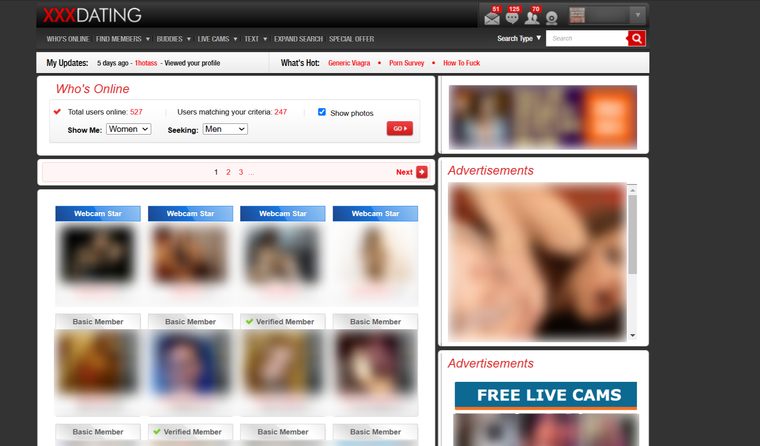Open the Porn Survey link
The height and width of the screenshot is (446, 760).
(406, 63)
